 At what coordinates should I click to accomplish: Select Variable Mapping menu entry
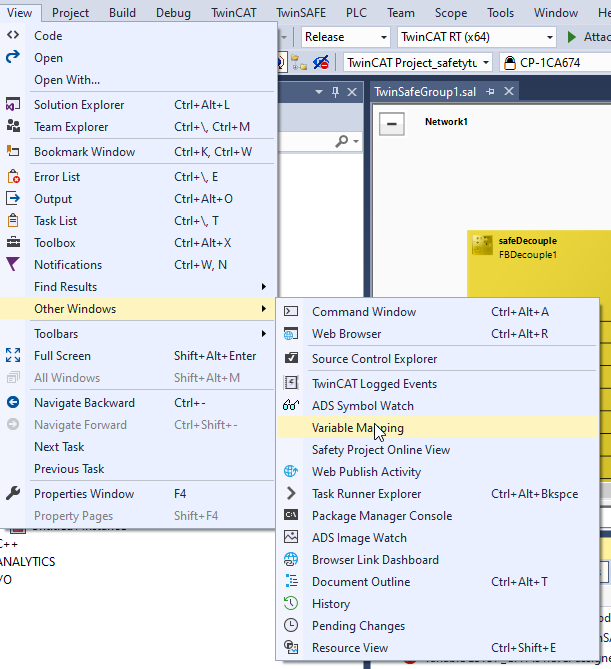point(438,428)
